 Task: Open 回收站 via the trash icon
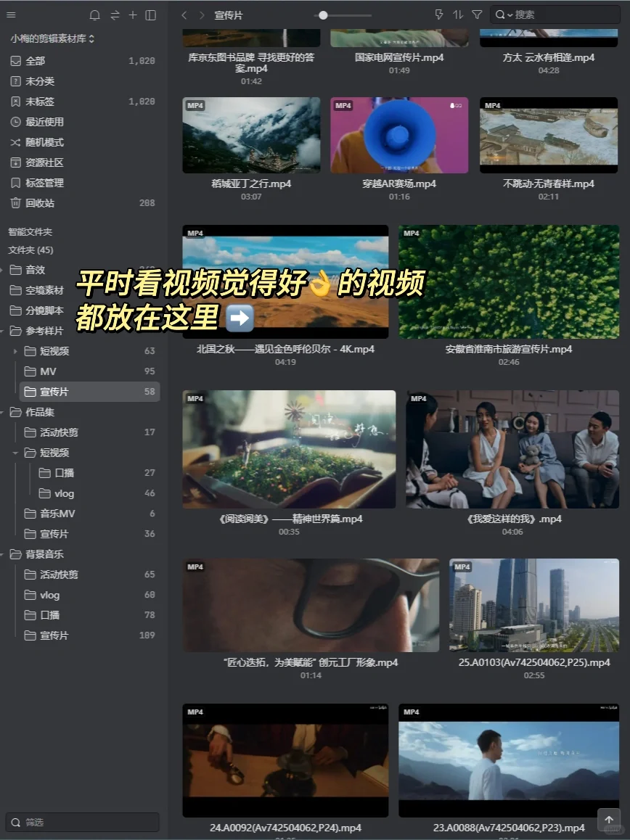(x=44, y=203)
